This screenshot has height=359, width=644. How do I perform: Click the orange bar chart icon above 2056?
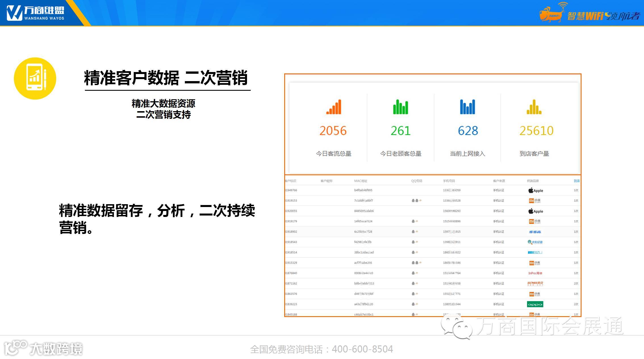tap(333, 107)
